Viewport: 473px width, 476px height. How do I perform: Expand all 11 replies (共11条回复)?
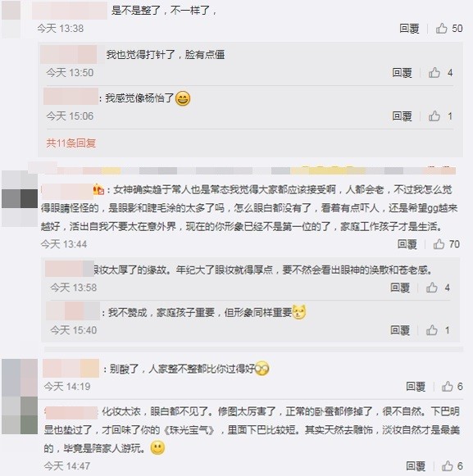[x=71, y=143]
